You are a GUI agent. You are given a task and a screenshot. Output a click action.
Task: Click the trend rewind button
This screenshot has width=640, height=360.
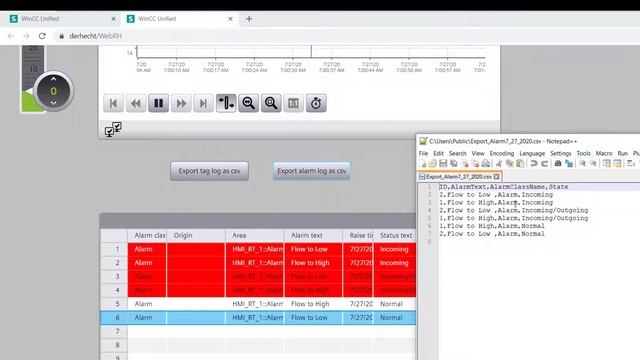(x=136, y=103)
